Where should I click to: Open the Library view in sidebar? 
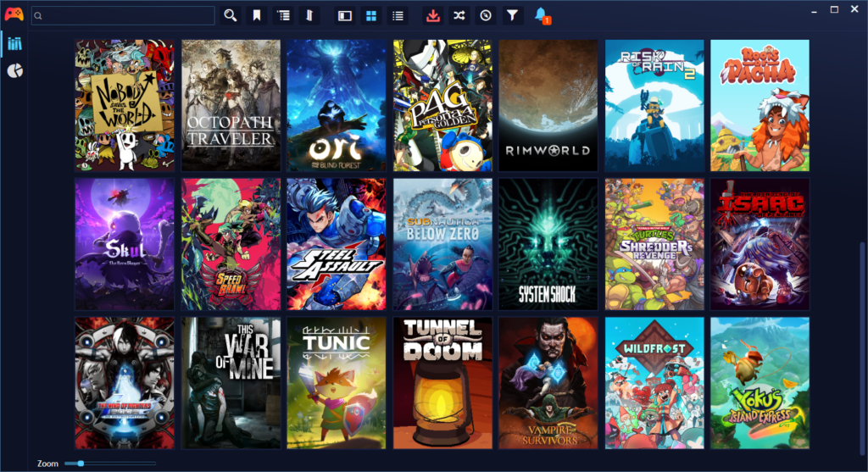click(x=14, y=43)
